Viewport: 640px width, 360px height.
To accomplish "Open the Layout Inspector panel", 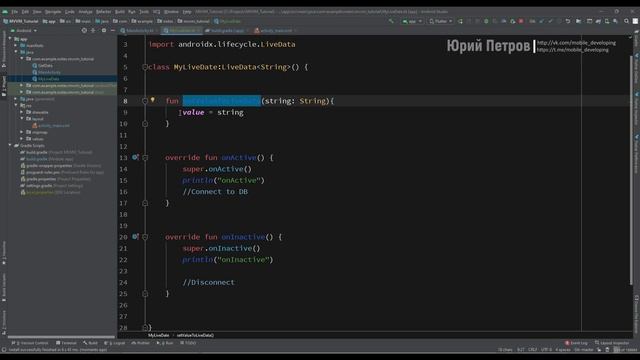I will tap(612, 343).
